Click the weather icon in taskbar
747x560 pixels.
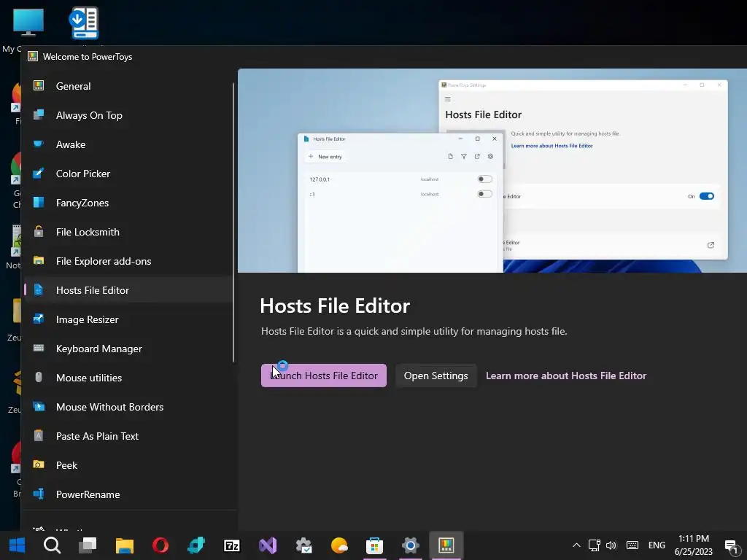pos(338,545)
